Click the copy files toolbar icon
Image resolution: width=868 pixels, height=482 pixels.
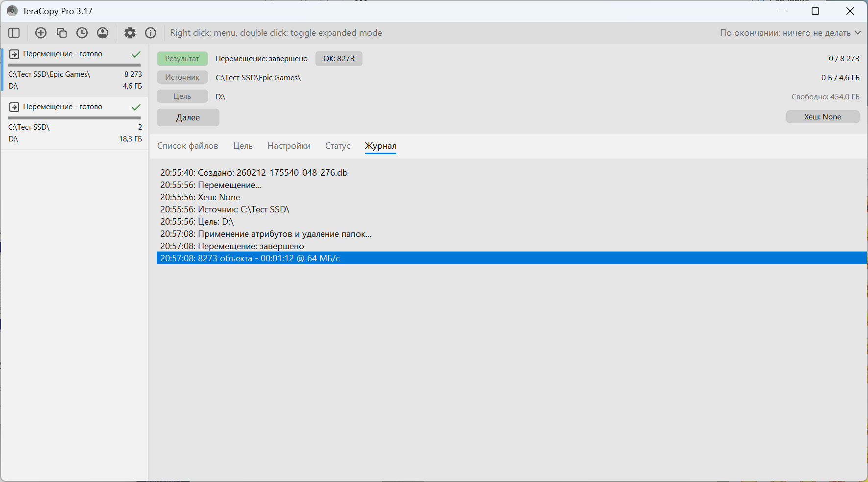click(x=62, y=33)
